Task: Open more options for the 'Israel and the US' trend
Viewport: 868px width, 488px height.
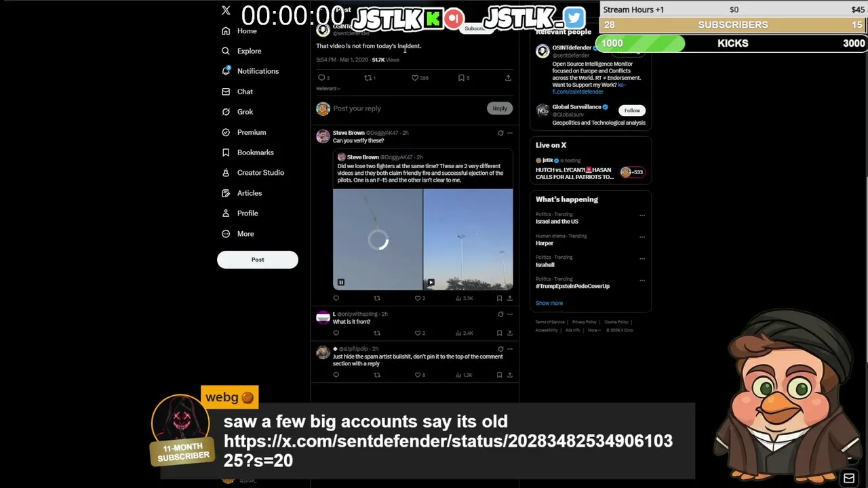Action: click(642, 216)
